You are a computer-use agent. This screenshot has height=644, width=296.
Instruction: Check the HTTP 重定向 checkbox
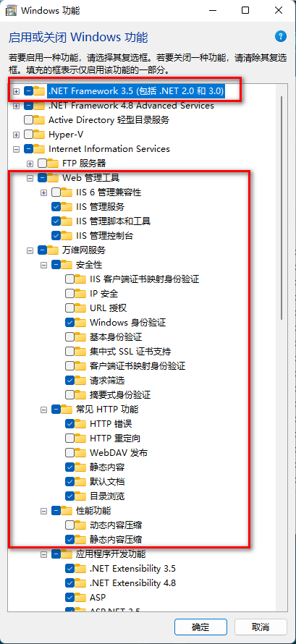click(69, 438)
